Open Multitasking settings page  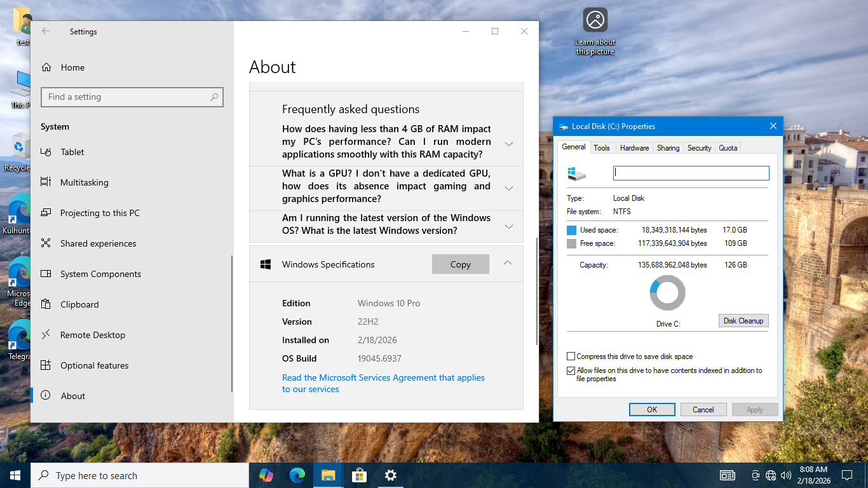coord(84,182)
